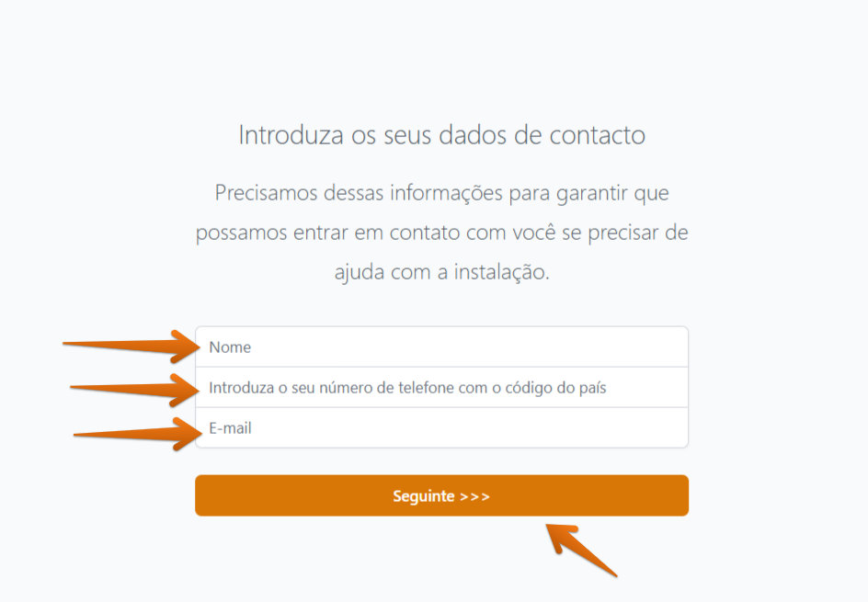
Task: Click the text 'ajuda com a instalação.'
Action: 441,272
